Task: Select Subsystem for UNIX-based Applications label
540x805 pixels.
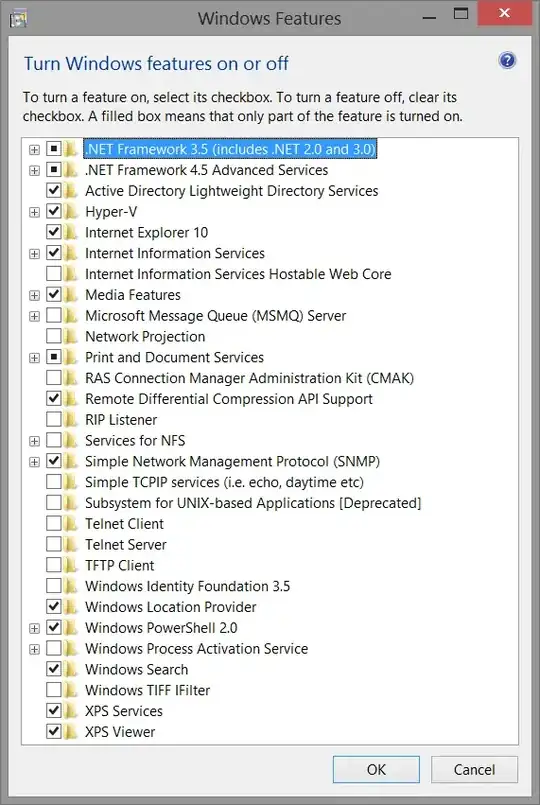Action: 253,503
